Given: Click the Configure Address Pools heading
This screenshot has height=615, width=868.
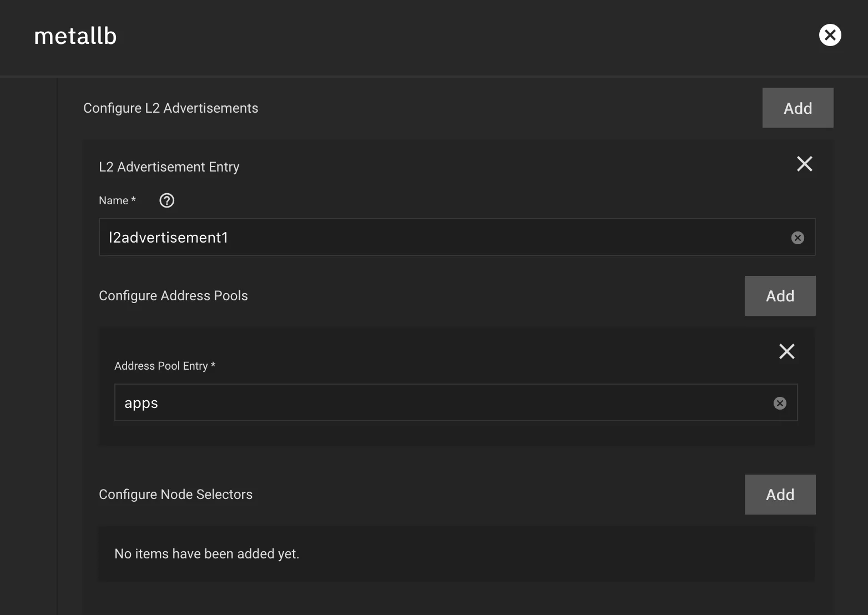Looking at the screenshot, I should (173, 296).
